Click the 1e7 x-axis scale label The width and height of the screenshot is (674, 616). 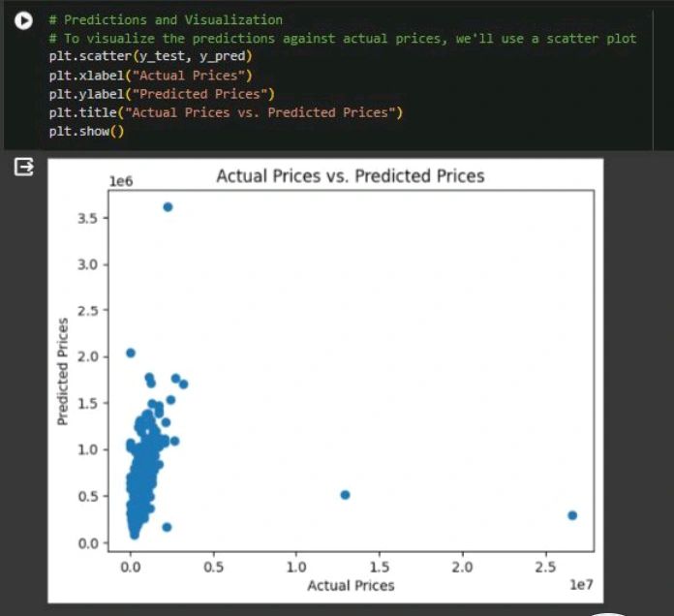point(581,584)
